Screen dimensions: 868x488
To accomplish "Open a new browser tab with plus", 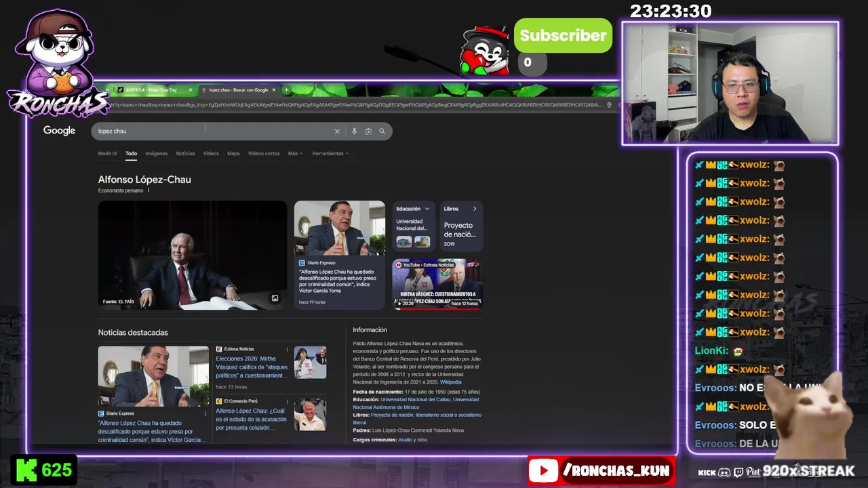I will click(x=286, y=89).
